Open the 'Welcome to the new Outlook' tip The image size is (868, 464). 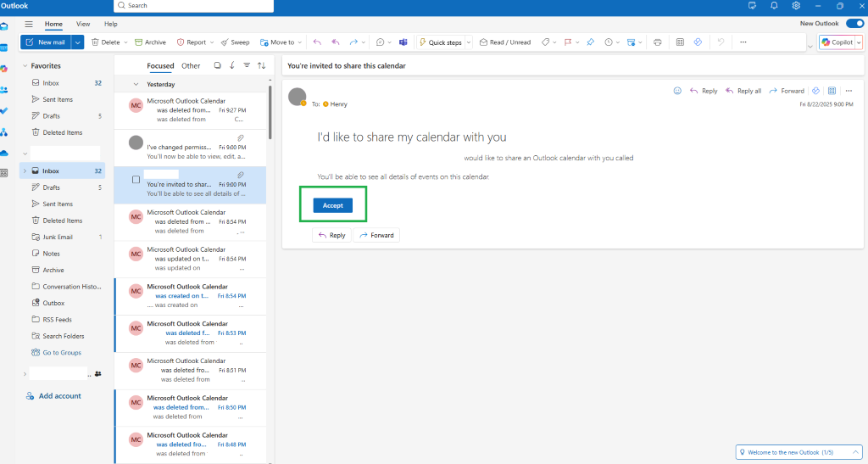[798, 452]
